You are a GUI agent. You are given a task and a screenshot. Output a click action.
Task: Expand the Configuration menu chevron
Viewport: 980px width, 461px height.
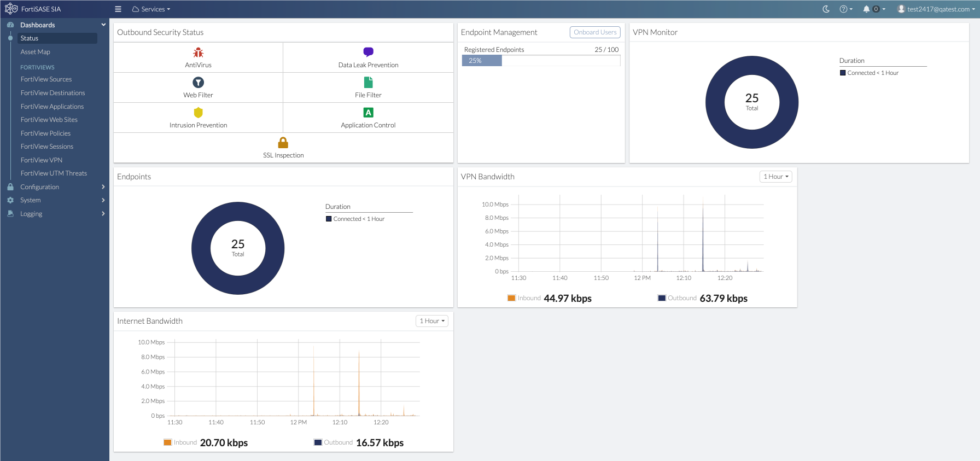tap(103, 187)
